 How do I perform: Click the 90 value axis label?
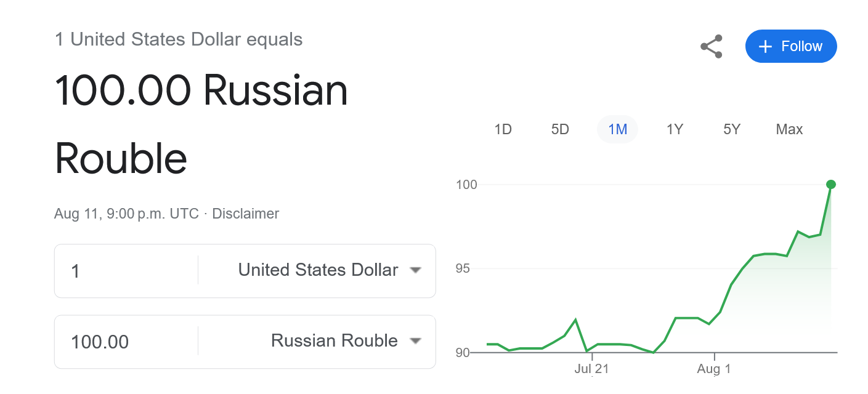461,352
